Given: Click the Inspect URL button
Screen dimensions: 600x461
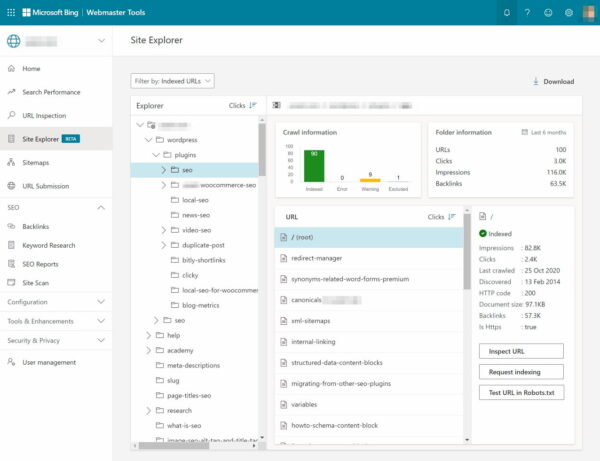Looking at the screenshot, I should 520,351.
